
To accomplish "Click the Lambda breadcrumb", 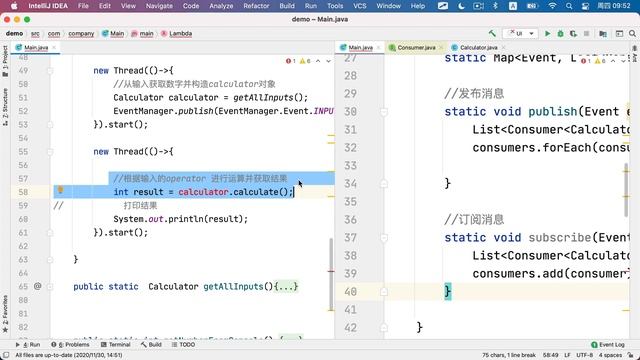I will tap(176, 33).
